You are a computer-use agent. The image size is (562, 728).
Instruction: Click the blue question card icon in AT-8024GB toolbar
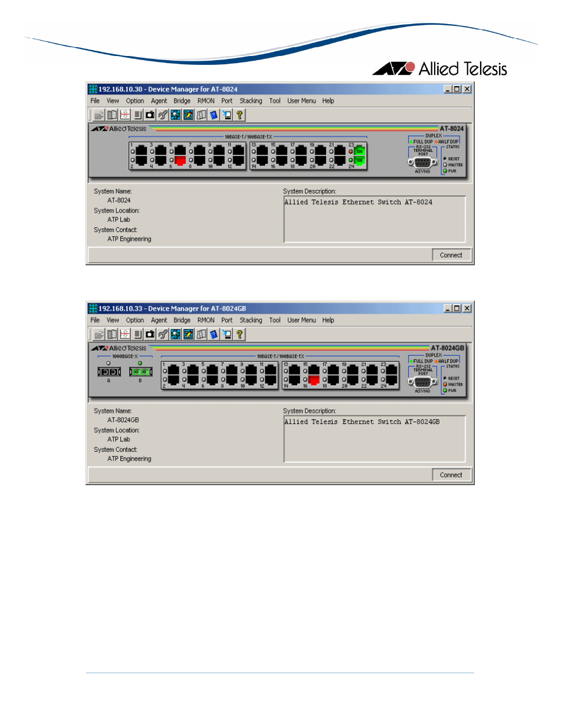(x=214, y=334)
